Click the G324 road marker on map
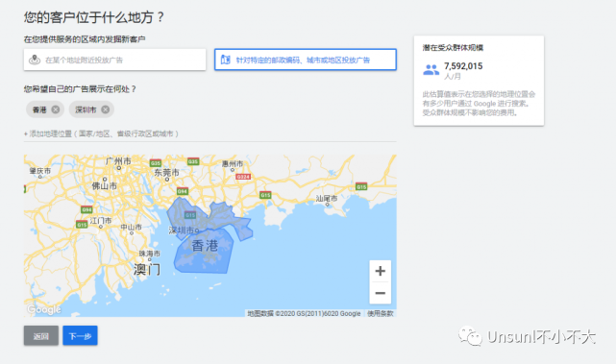Image resolution: width=616 pixels, height=364 pixels. [x=243, y=177]
